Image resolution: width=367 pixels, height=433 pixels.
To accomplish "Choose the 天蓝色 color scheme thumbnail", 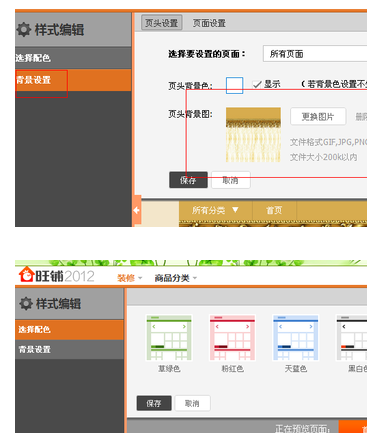I will [296, 338].
